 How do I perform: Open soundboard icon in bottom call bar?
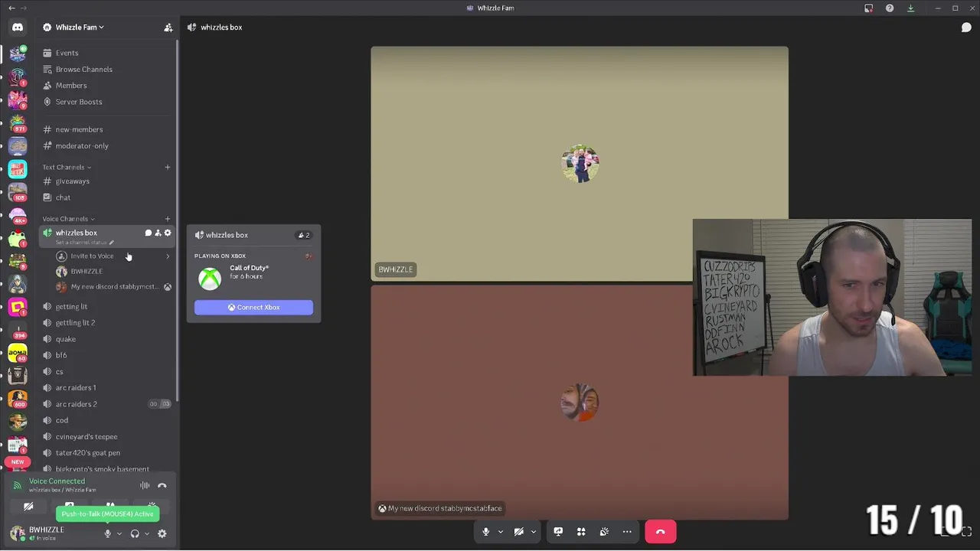[604, 532]
